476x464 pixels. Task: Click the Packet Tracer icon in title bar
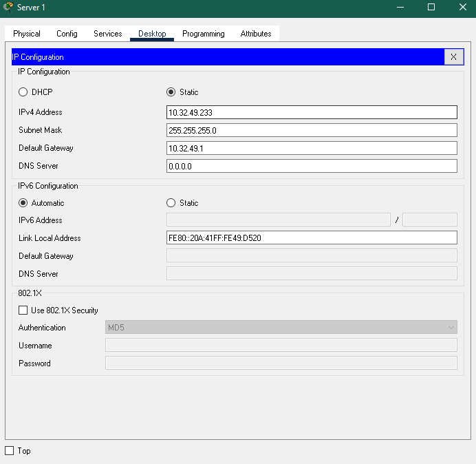pos(8,7)
